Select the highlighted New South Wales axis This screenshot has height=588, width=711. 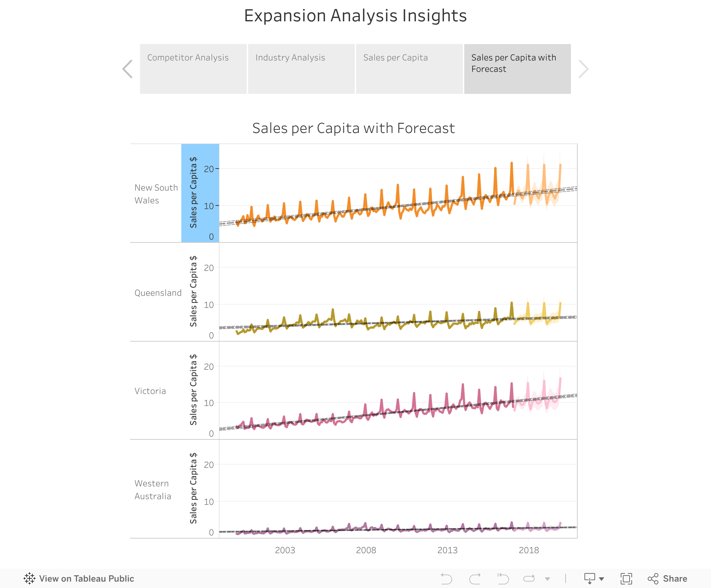[x=200, y=193]
